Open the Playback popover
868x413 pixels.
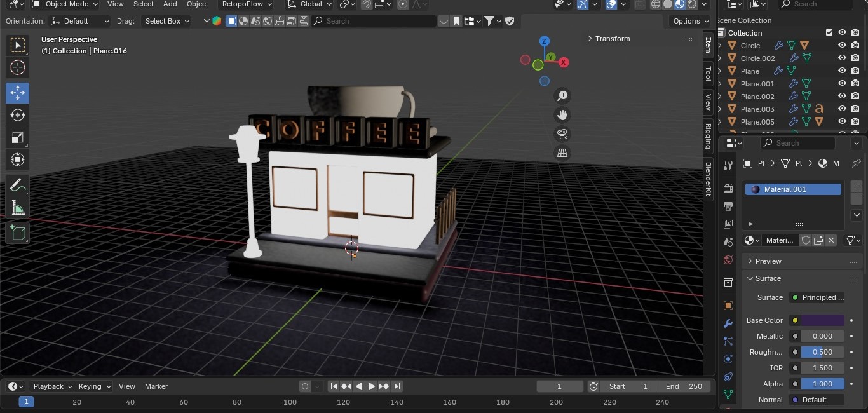click(52, 386)
